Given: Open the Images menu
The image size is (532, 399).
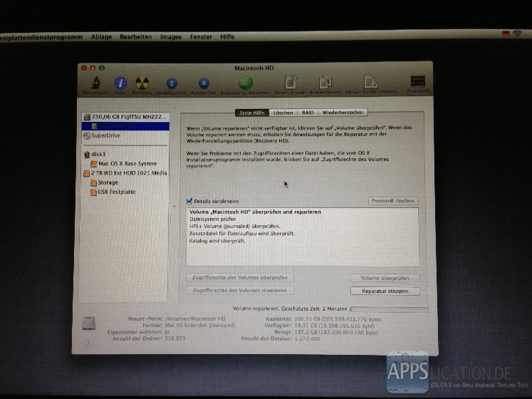Looking at the screenshot, I should click(x=171, y=36).
